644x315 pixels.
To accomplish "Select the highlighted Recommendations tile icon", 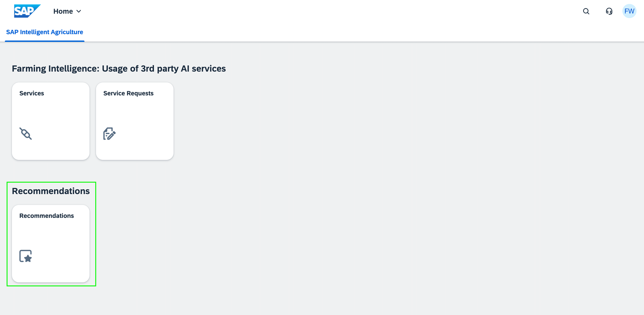I will point(26,256).
